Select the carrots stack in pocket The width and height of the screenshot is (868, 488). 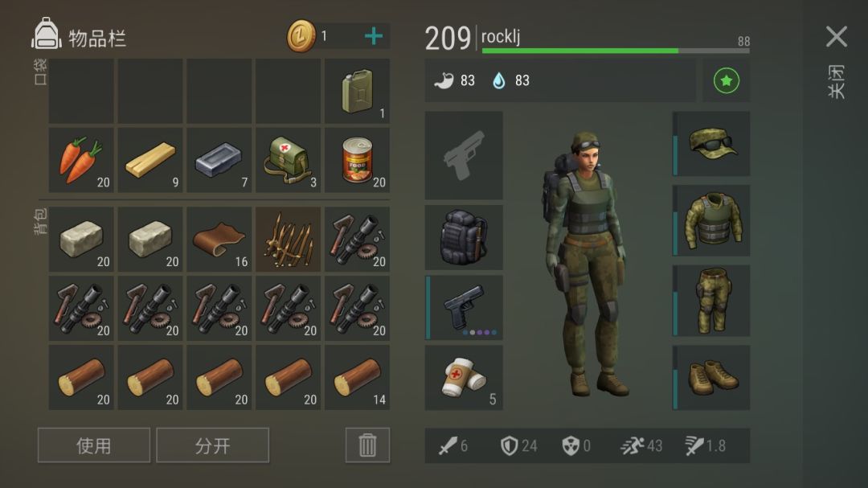pyautogui.click(x=81, y=160)
